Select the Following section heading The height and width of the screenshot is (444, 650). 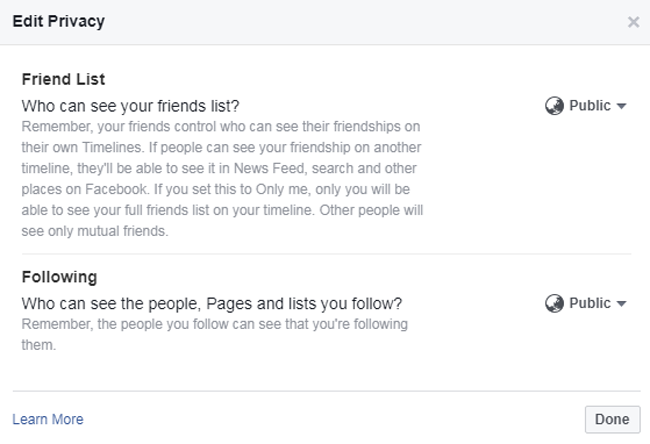(x=59, y=277)
